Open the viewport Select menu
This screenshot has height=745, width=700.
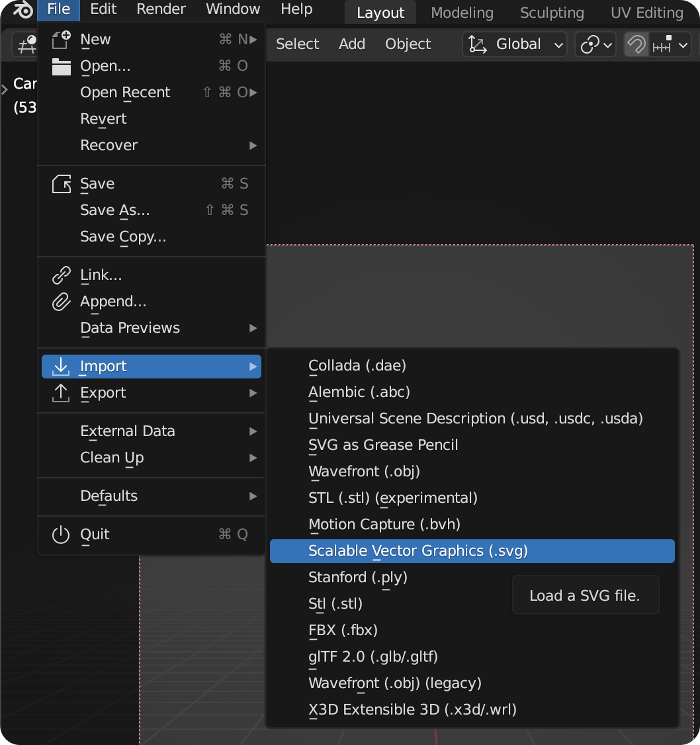point(298,44)
